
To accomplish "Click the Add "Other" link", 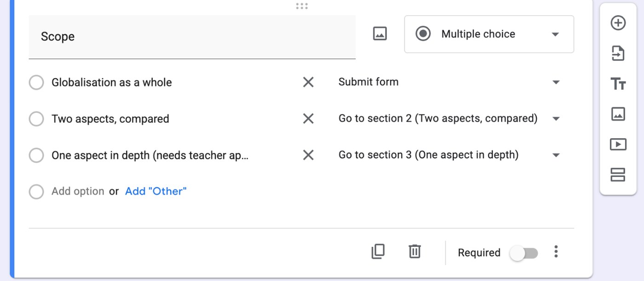I will click(x=156, y=192).
